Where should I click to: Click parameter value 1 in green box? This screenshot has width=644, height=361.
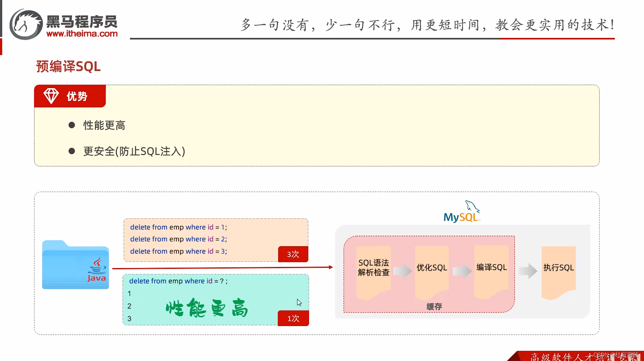(x=129, y=293)
